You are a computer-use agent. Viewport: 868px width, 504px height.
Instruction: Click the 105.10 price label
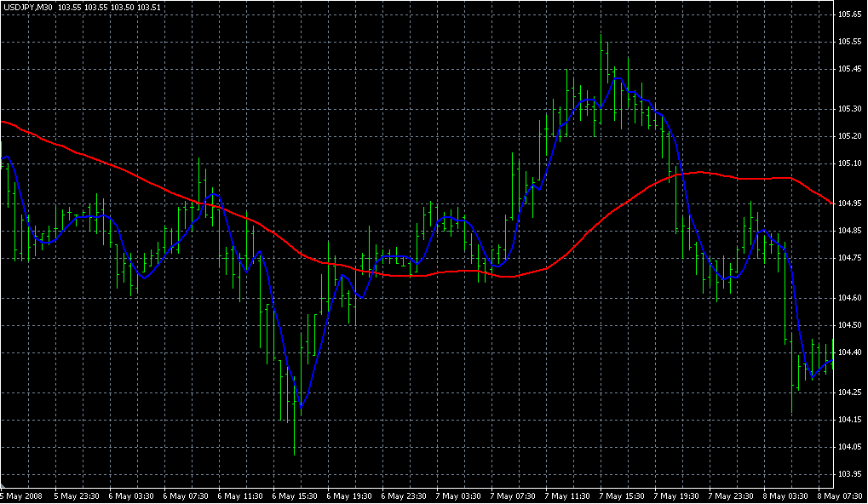point(850,163)
